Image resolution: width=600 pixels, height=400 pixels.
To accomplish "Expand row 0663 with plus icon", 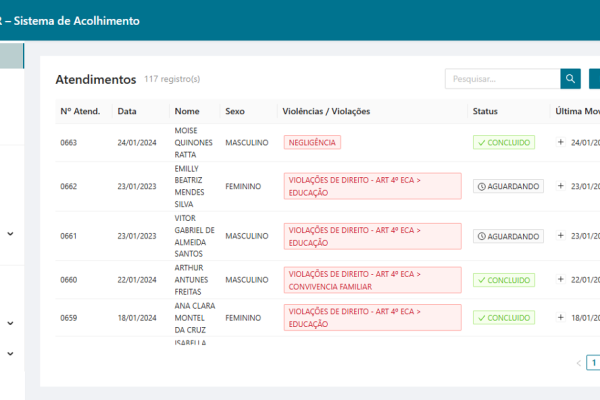I will (x=561, y=143).
